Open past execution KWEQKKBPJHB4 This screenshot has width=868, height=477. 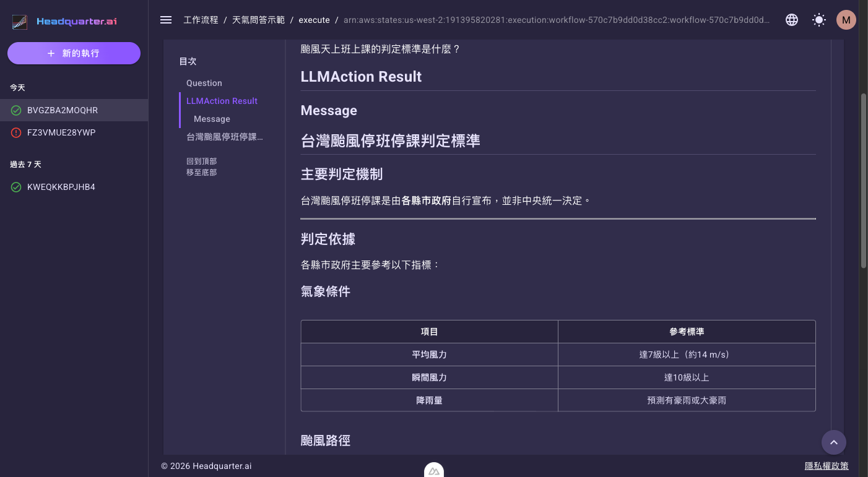tap(74, 187)
